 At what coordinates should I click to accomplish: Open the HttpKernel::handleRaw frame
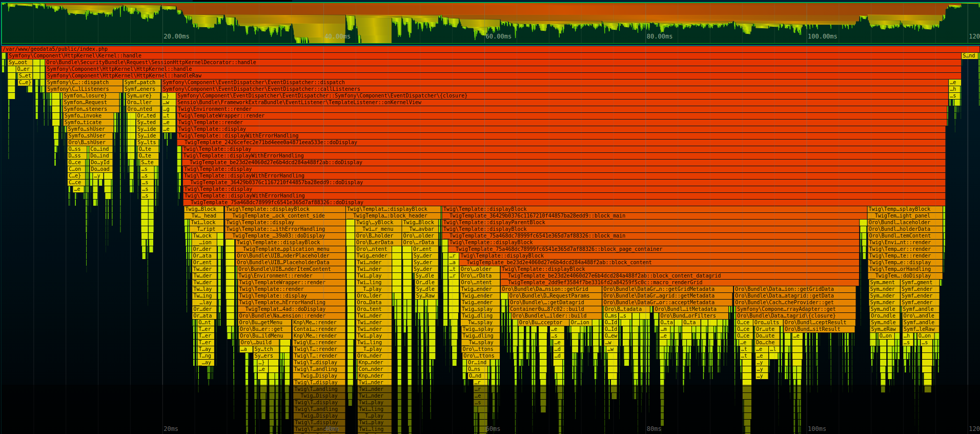pos(503,76)
